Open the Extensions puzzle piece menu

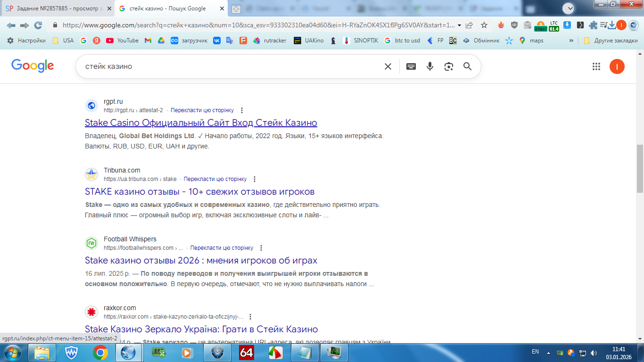pos(593,25)
